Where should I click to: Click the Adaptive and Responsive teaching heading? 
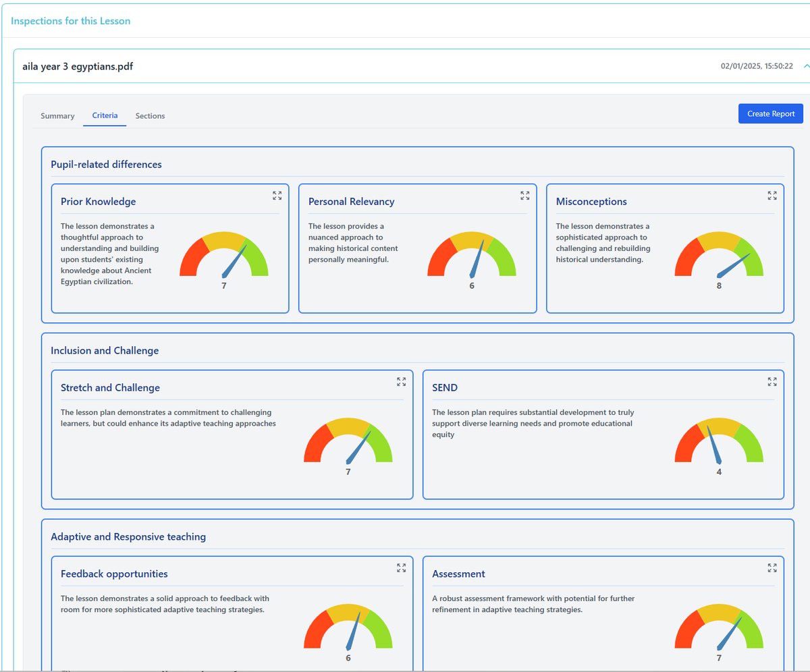pos(128,536)
